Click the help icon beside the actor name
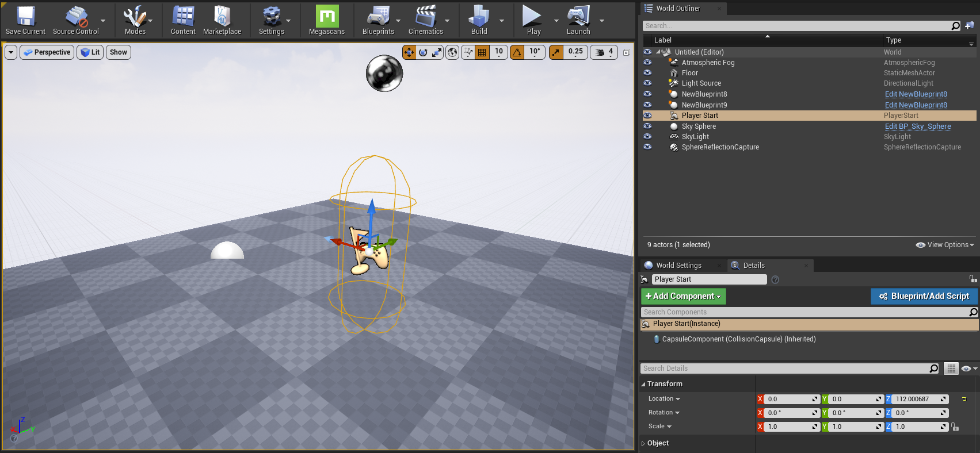This screenshot has width=980, height=453. pyautogui.click(x=775, y=279)
